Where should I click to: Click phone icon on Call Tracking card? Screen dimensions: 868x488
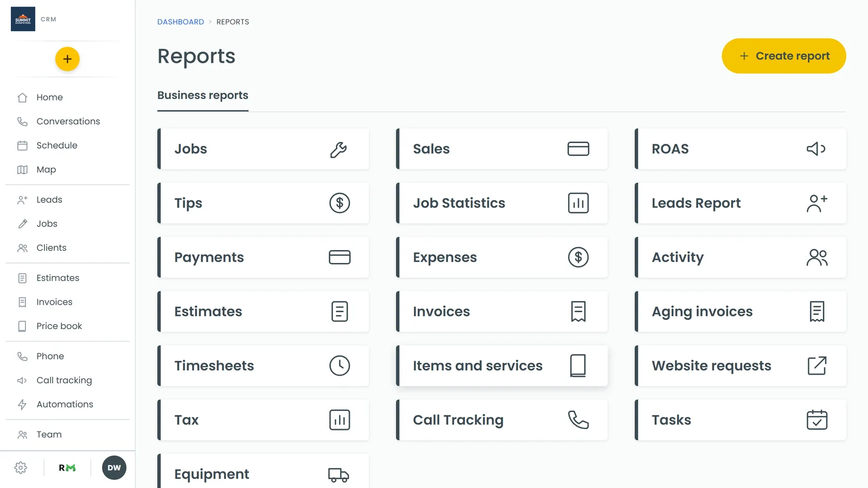click(578, 420)
